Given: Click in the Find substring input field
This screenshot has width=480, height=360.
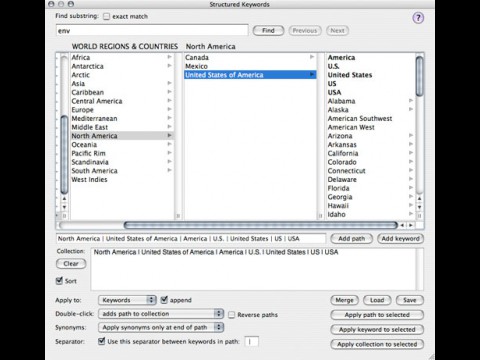Looking at the screenshot, I should click(152, 30).
